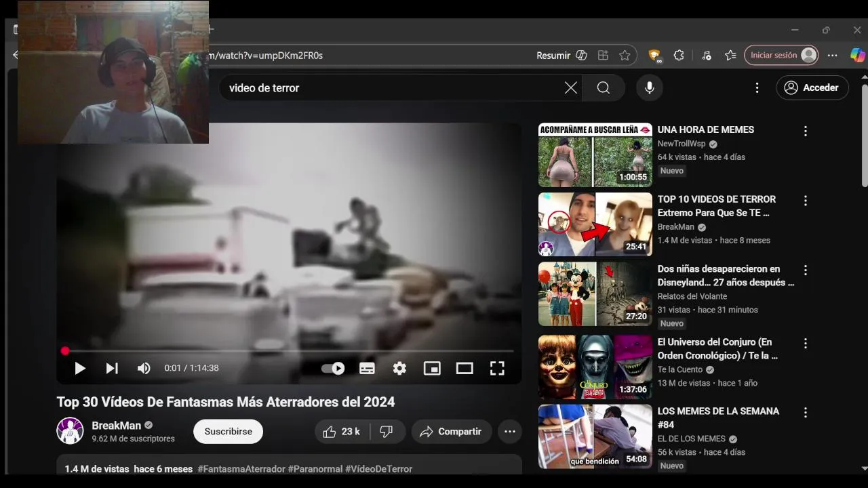Mute the video volume speaker icon
Viewport: 868px width, 488px height.
[144, 368]
